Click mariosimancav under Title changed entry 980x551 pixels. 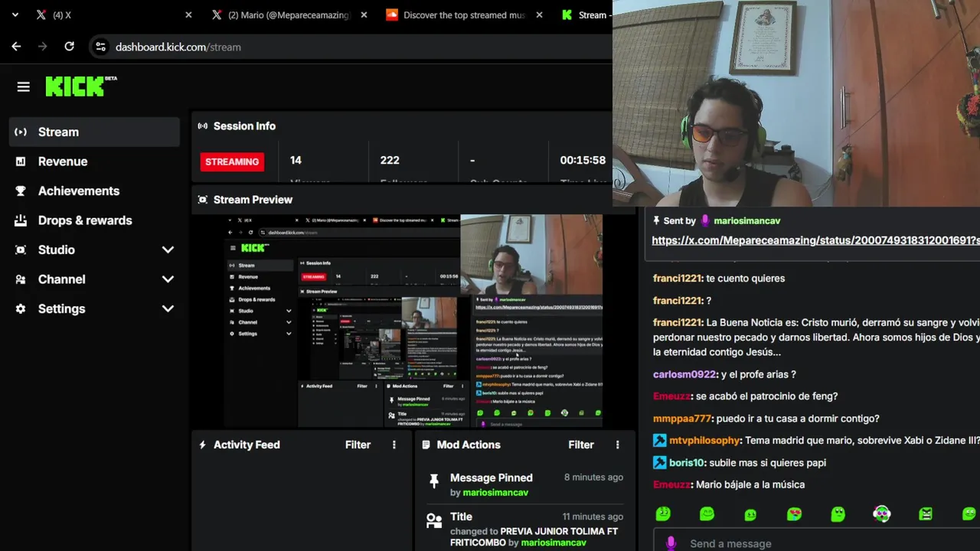[x=554, y=543]
